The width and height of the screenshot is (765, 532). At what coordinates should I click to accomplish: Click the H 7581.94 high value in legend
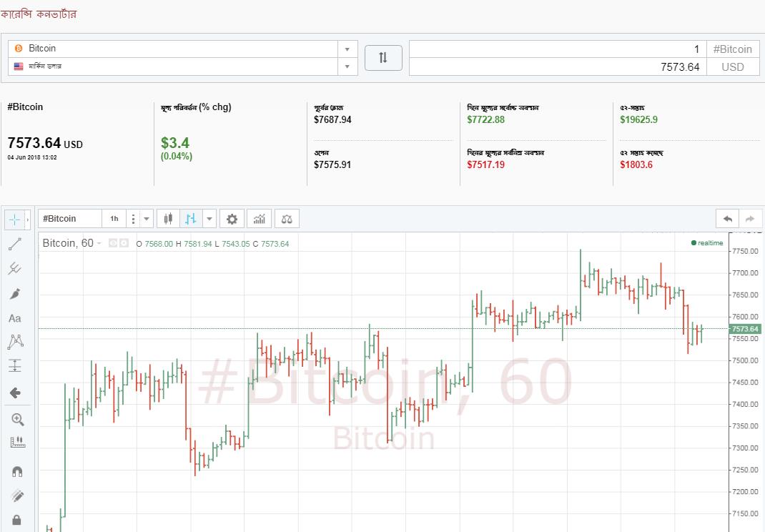(x=194, y=244)
